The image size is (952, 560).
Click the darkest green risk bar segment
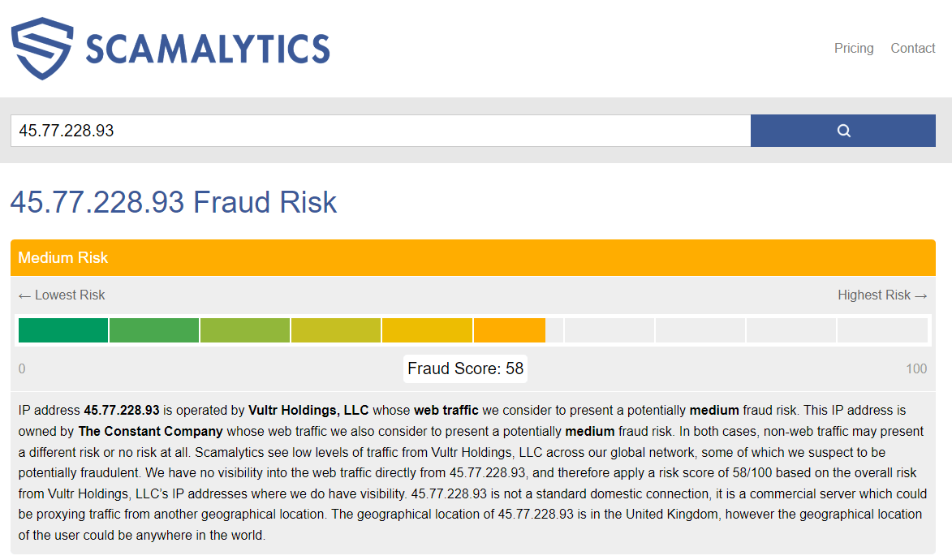pos(63,330)
